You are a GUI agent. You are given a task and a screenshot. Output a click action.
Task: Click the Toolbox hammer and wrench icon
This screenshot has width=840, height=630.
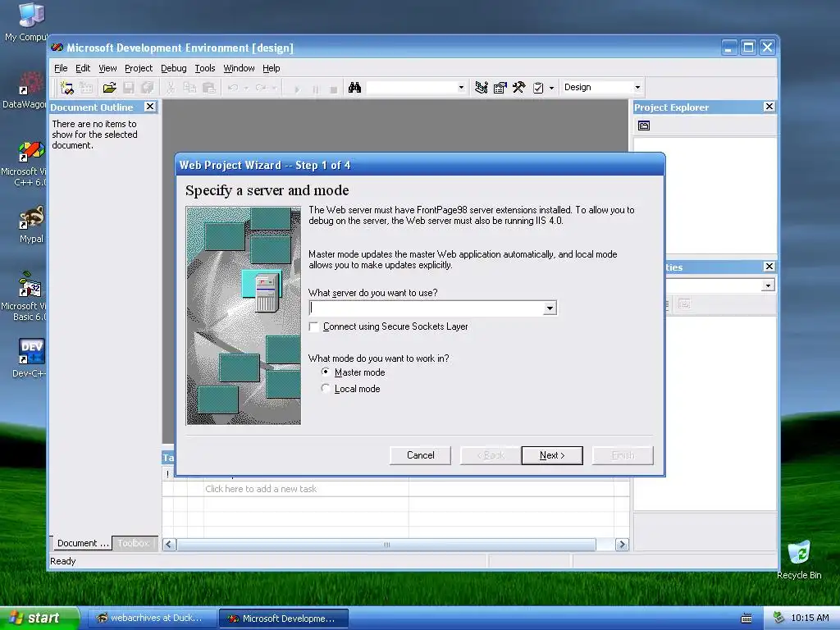(519, 88)
